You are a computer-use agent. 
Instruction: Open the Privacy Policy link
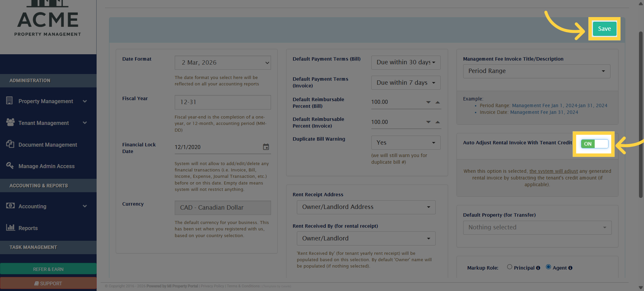coord(212,286)
